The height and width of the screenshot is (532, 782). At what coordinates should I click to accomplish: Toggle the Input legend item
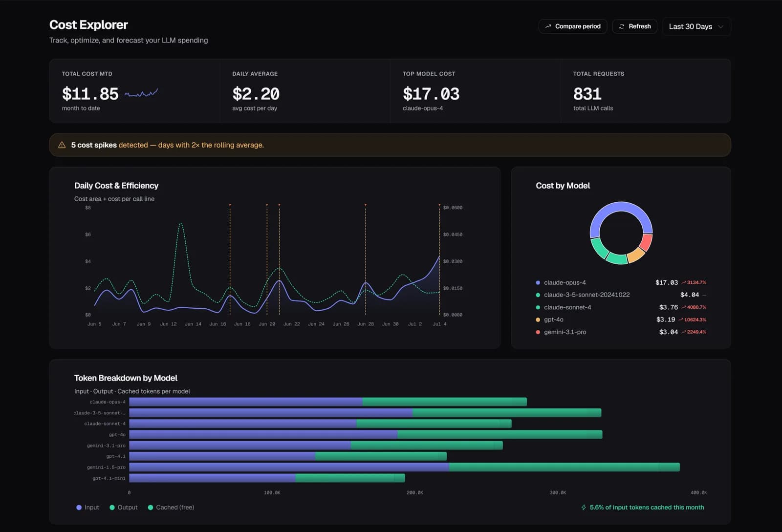tap(87, 508)
